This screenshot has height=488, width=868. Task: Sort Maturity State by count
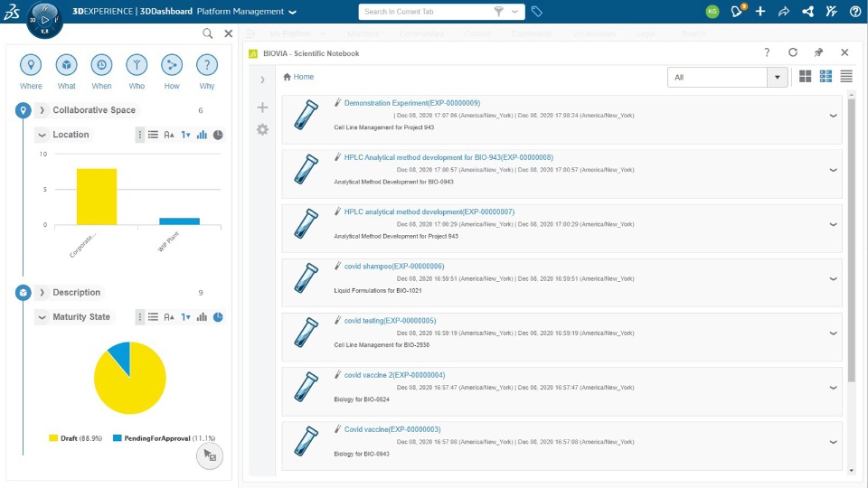[185, 317]
